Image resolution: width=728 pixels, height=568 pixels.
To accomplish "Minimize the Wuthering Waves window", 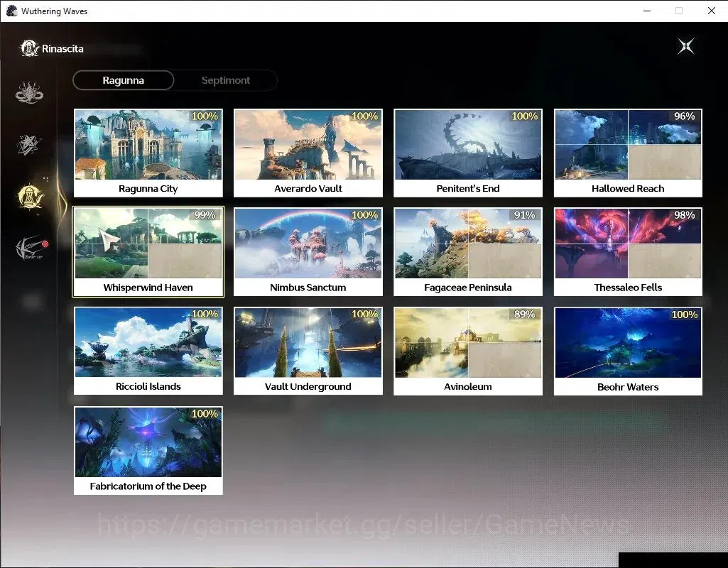I will (x=647, y=11).
